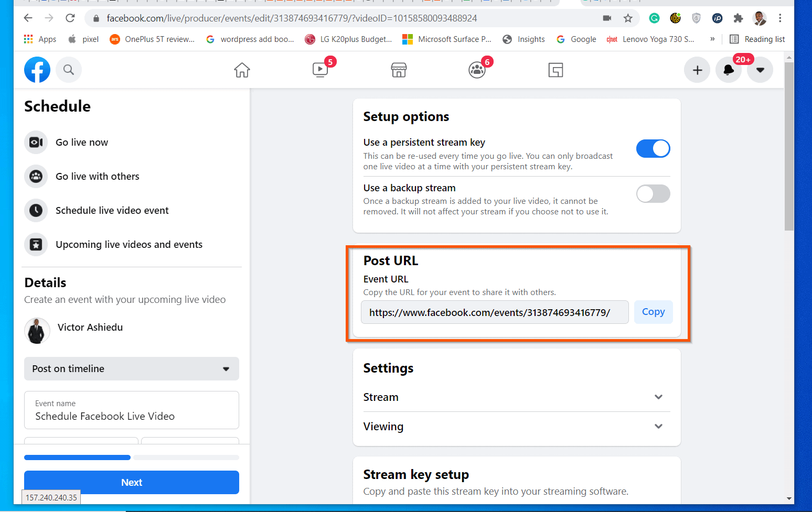Click the Event name field
The image size is (812, 512).
pyautogui.click(x=132, y=410)
